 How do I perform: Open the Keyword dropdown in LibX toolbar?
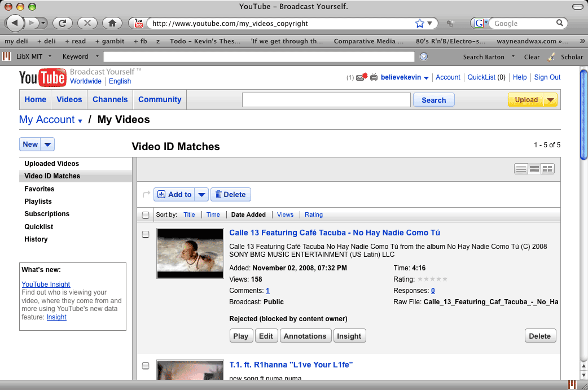(x=97, y=56)
